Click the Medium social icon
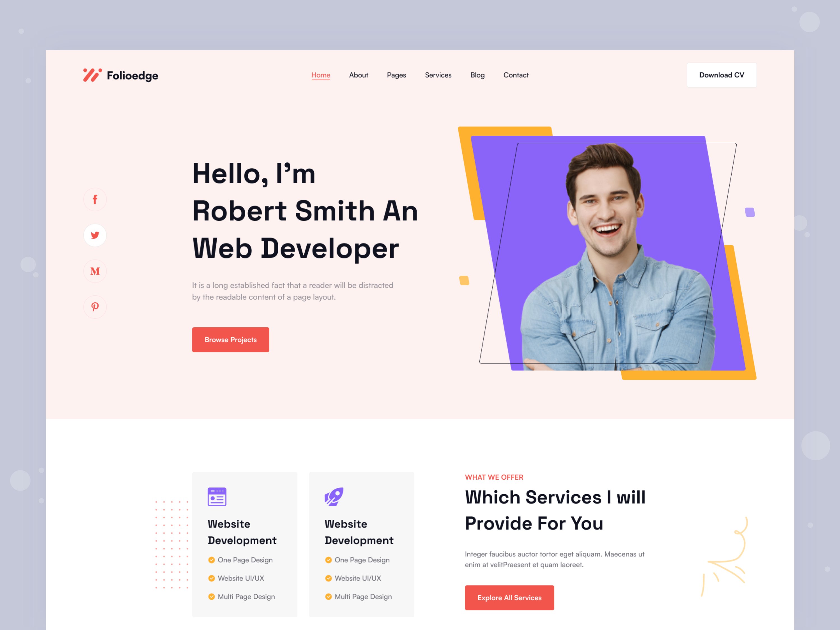The image size is (840, 630). point(95,271)
